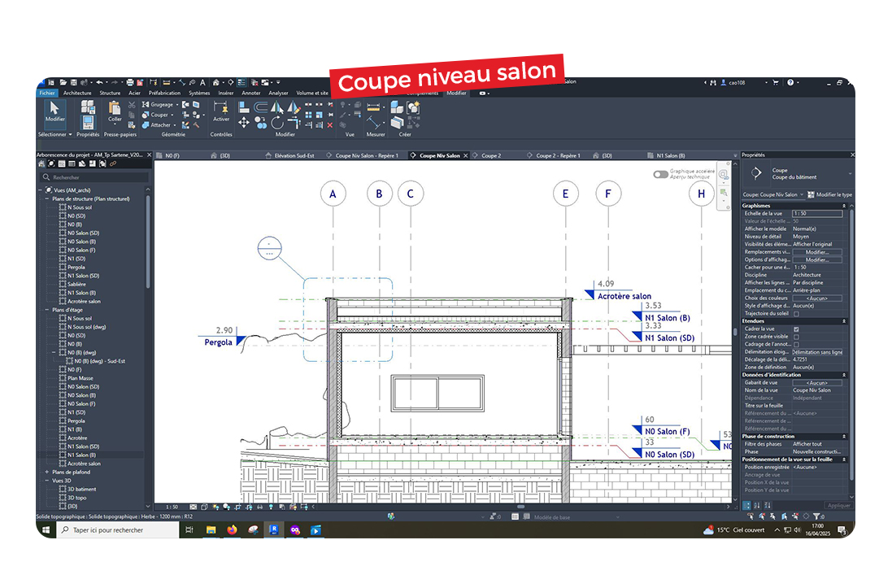This screenshot has height=588, width=892.
Task: Select the Aligner tool in the Modifier panel
Action: click(x=243, y=107)
